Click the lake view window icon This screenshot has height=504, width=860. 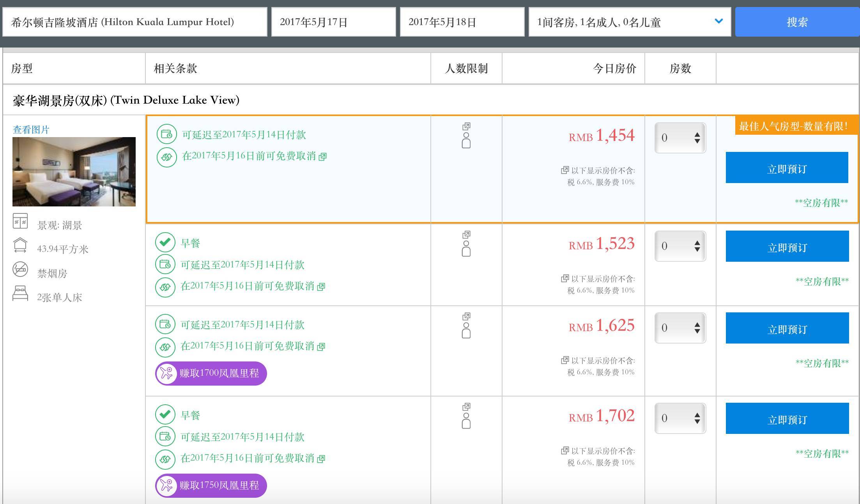click(x=20, y=221)
